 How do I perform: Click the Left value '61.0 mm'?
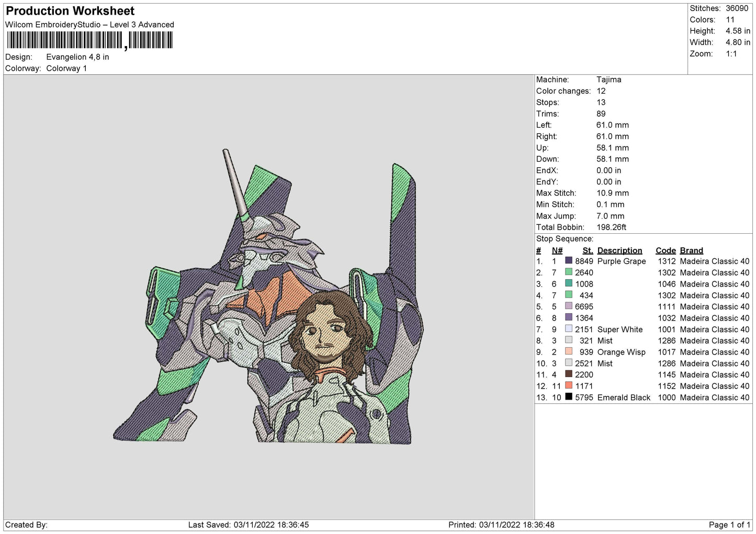click(613, 125)
